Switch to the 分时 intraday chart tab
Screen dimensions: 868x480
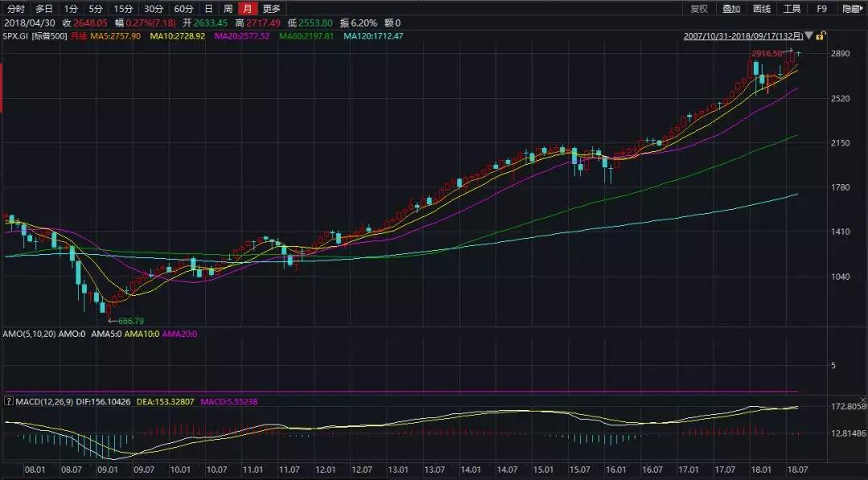point(15,8)
